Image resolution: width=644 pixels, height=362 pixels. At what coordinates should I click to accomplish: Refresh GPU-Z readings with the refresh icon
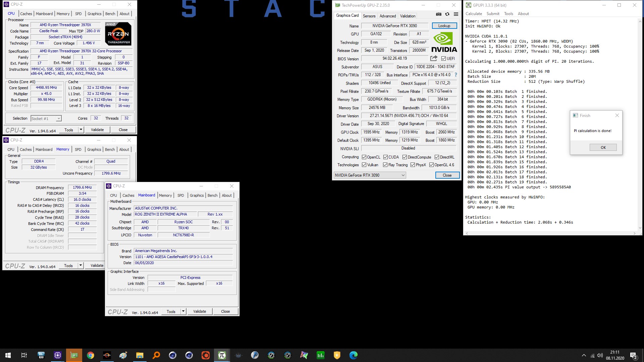[x=447, y=14]
